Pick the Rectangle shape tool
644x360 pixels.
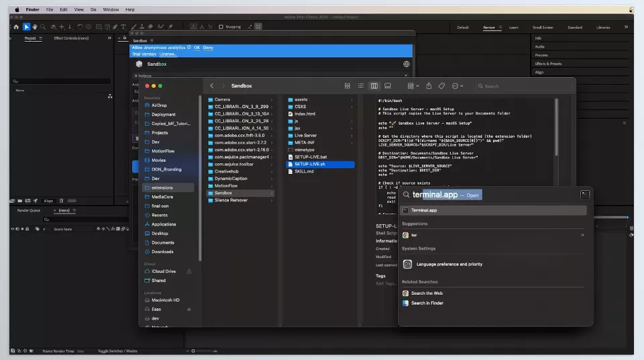pos(99,27)
